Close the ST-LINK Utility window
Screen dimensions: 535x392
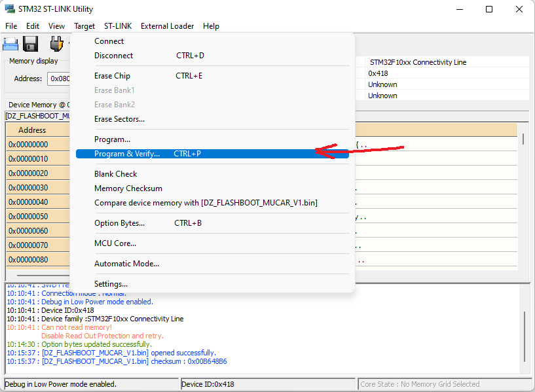coord(519,9)
